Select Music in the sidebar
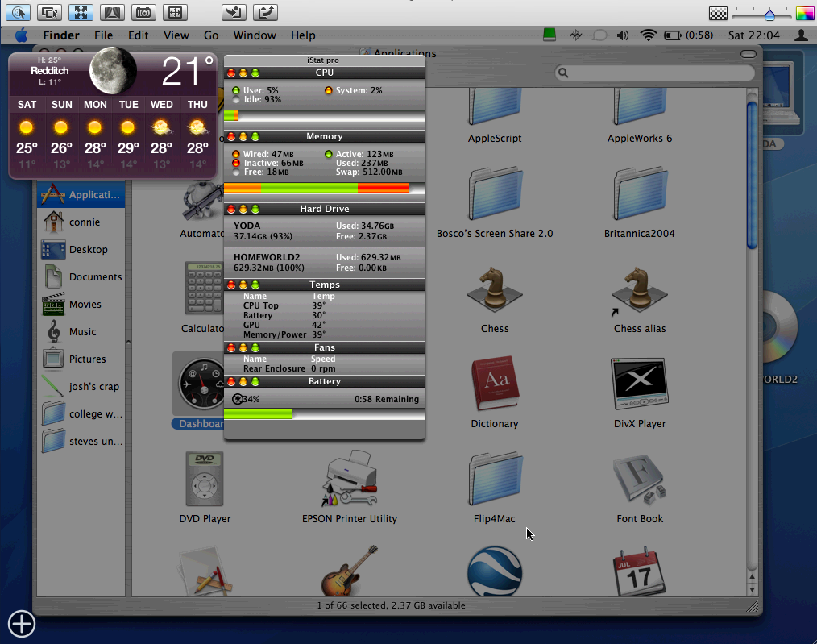Viewport: 817px width, 644px height. 81,331
